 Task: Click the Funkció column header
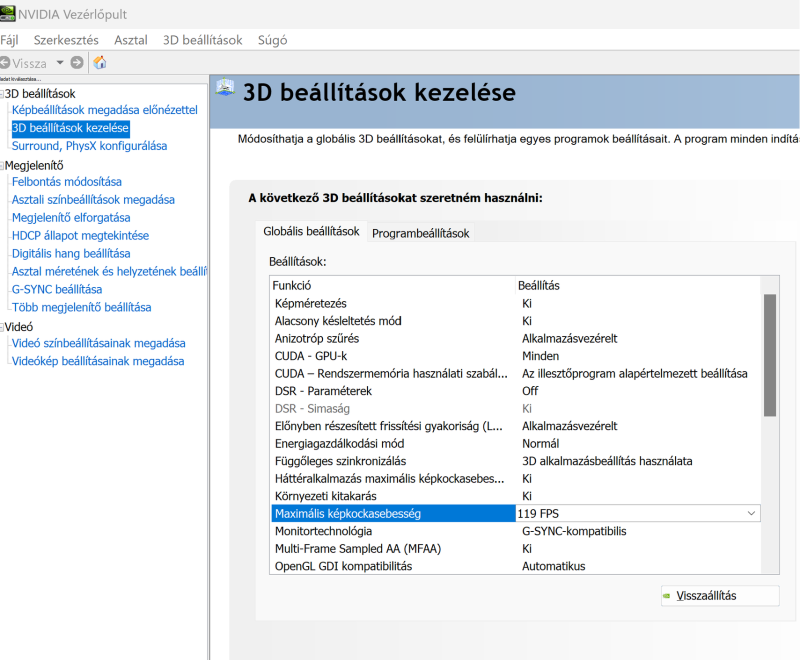(393, 285)
